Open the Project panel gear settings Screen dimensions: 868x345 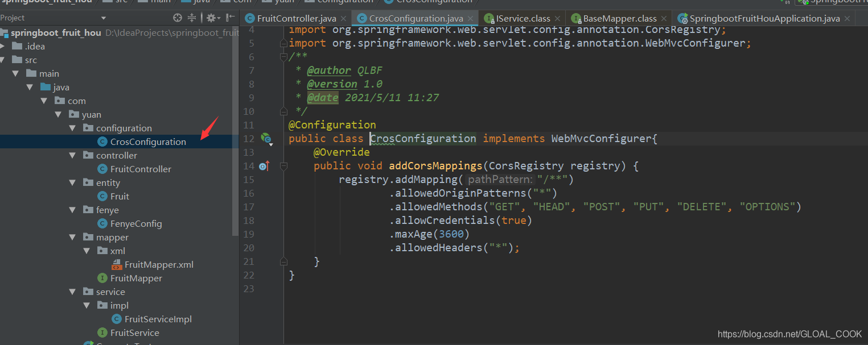click(212, 18)
